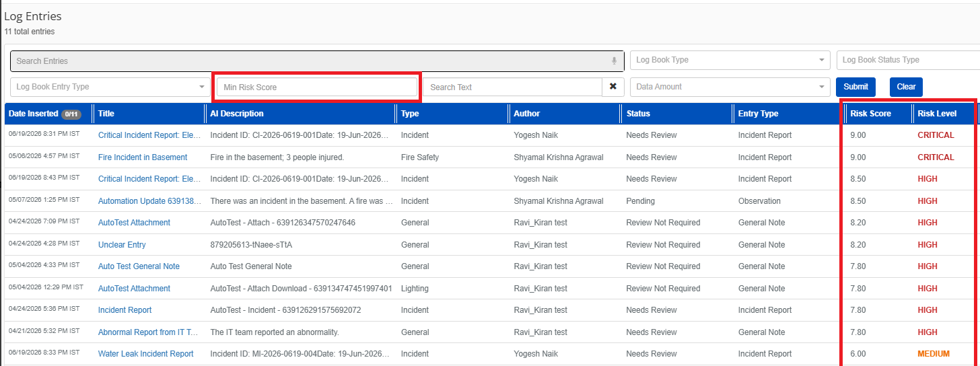Click the Fire Safety type cell
This screenshot has width=980, height=366.
[x=420, y=157]
